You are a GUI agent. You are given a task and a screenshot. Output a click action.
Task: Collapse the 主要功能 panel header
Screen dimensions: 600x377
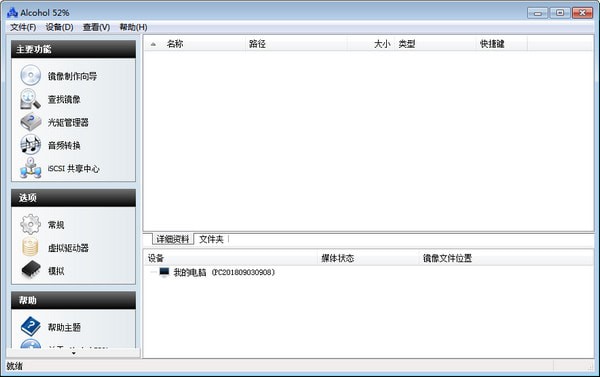(73, 49)
